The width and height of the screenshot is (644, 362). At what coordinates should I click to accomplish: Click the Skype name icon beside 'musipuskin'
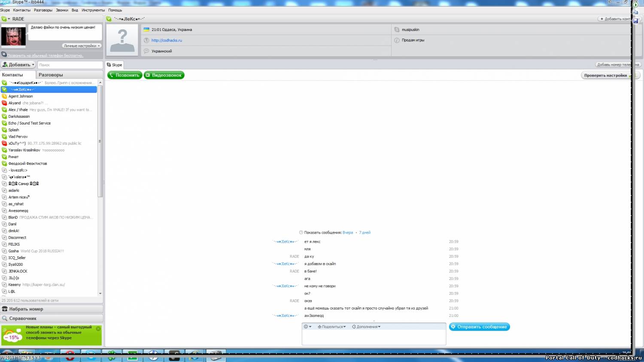(397, 30)
